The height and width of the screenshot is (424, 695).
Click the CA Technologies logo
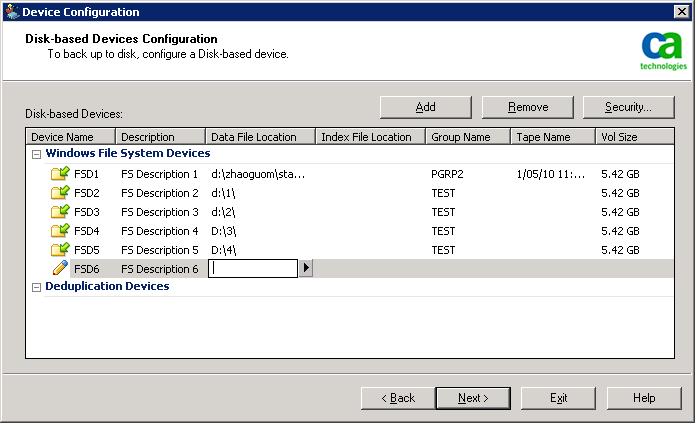663,51
